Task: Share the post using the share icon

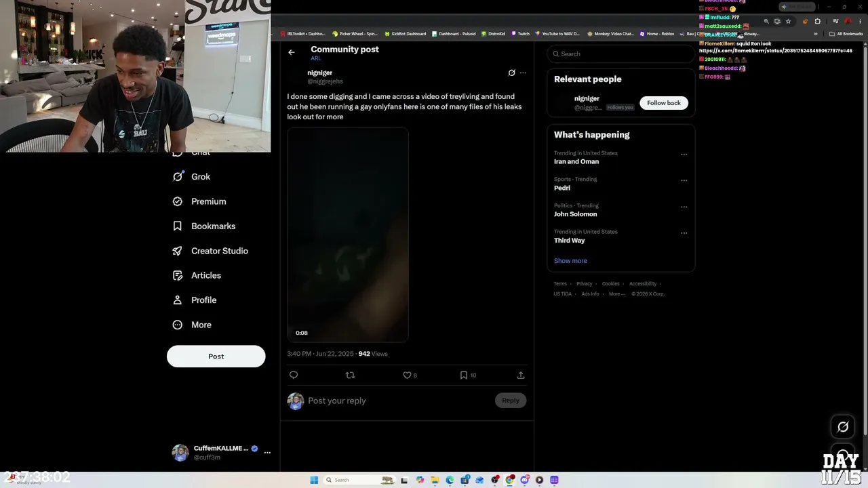Action: 521,375
